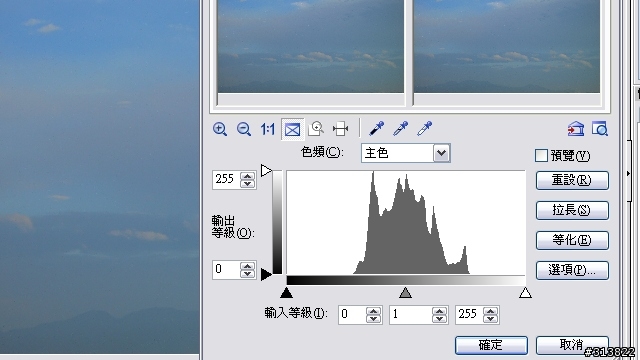The width and height of the screenshot is (640, 360).
Task: Click the 拉長(S) stretch button
Action: [572, 210]
